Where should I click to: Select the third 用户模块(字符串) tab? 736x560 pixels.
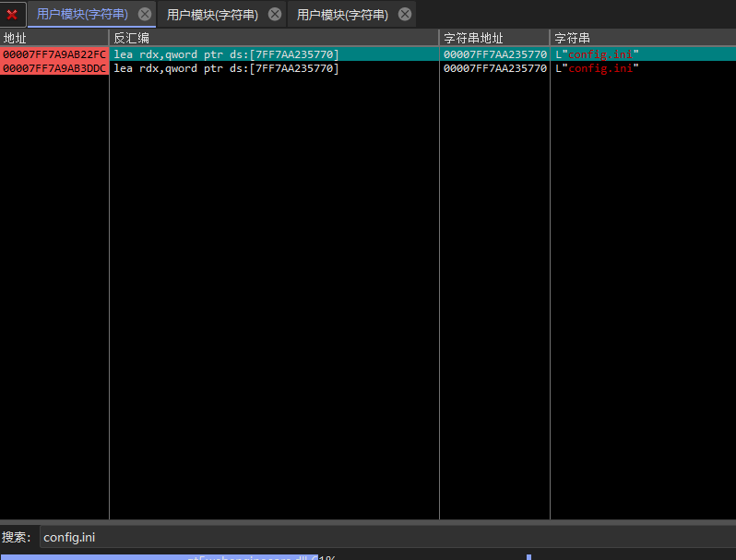(x=342, y=14)
